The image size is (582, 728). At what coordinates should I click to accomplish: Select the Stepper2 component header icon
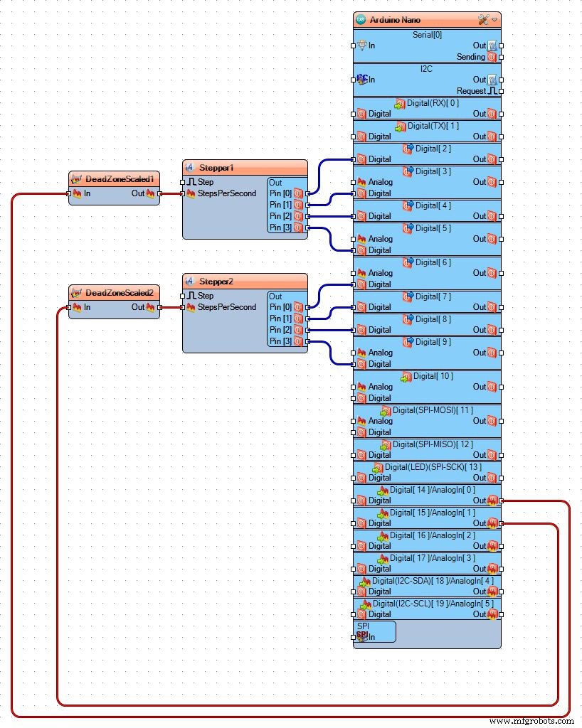(x=189, y=281)
